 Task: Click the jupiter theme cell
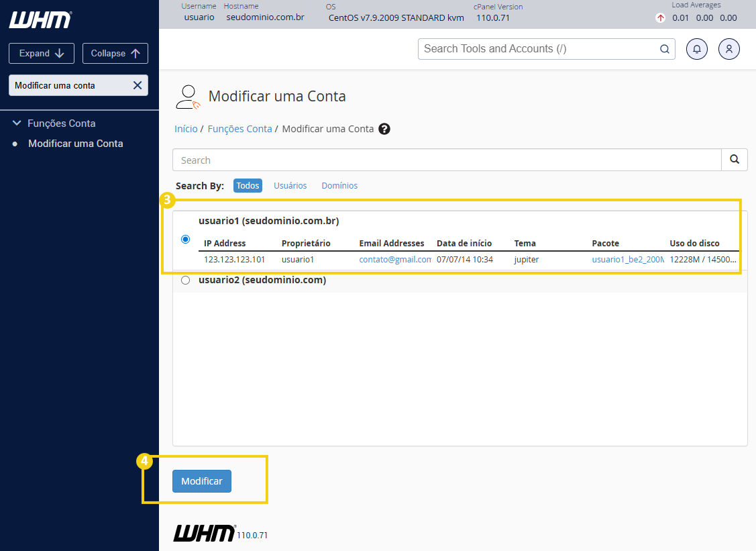click(x=527, y=260)
